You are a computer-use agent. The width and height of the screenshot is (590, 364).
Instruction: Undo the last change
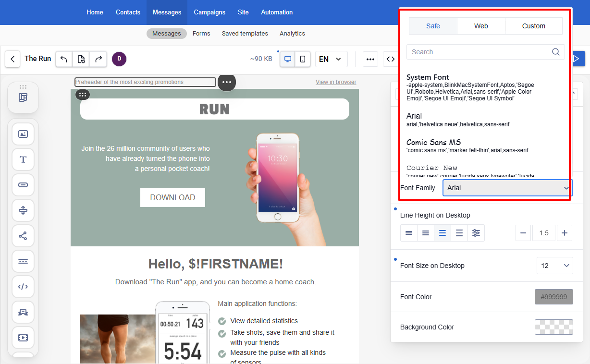tap(64, 59)
